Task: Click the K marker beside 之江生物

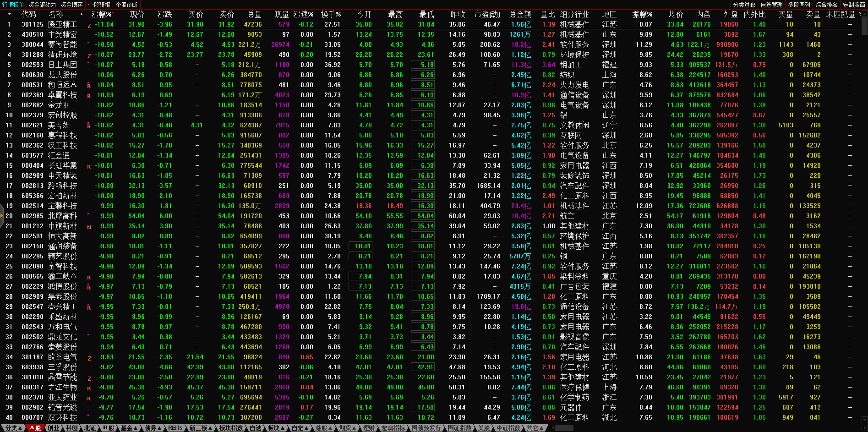Action: click(x=89, y=388)
